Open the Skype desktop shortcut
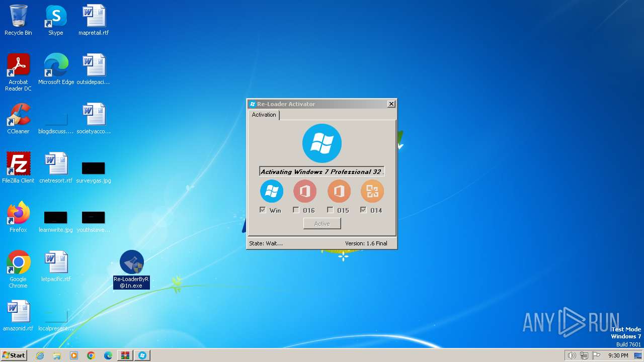The width and height of the screenshot is (644, 362). tap(56, 20)
